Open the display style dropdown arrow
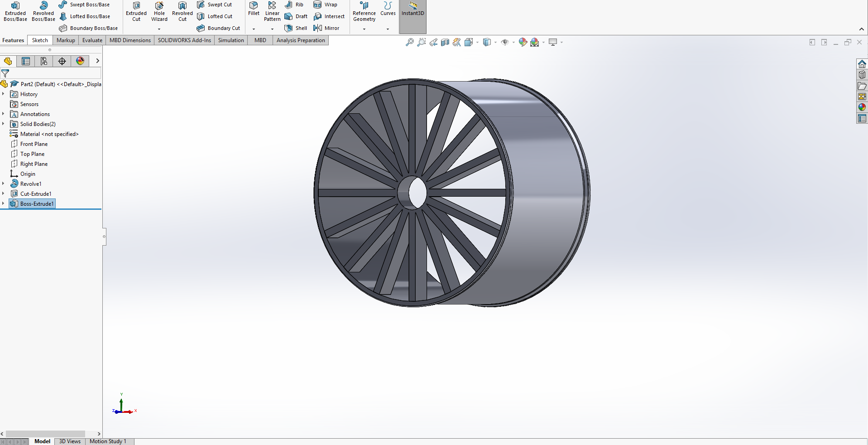 [x=495, y=42]
